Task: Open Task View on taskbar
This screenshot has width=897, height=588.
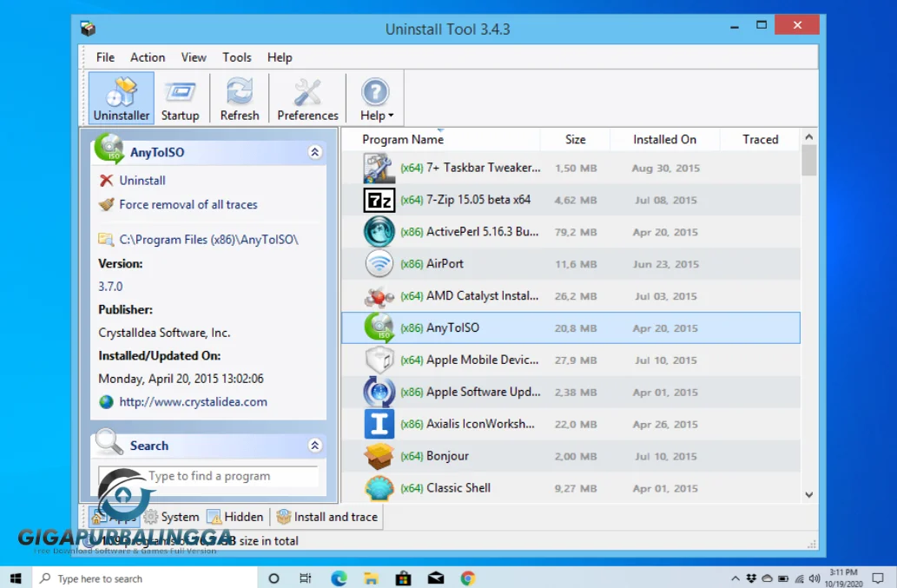Action: (306, 578)
